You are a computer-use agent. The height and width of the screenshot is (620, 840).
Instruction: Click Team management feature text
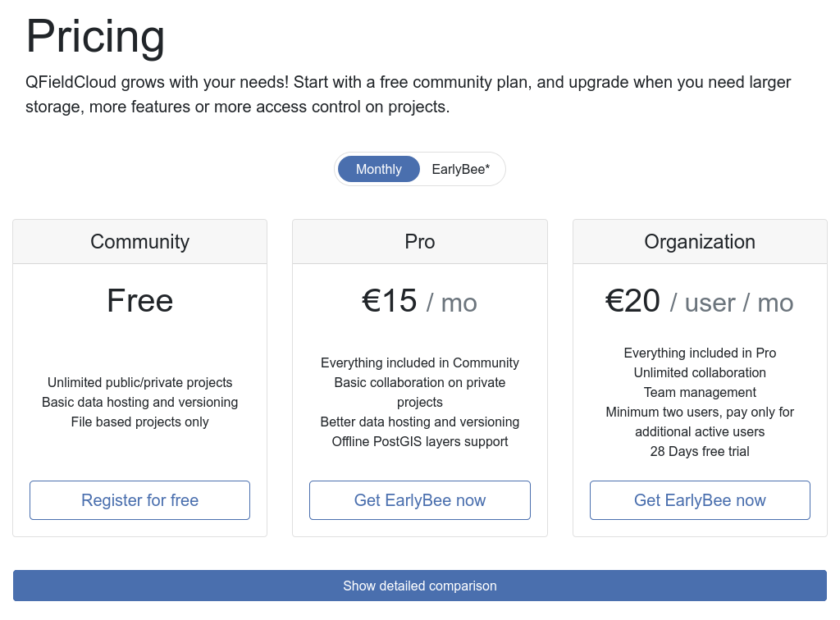(x=700, y=393)
